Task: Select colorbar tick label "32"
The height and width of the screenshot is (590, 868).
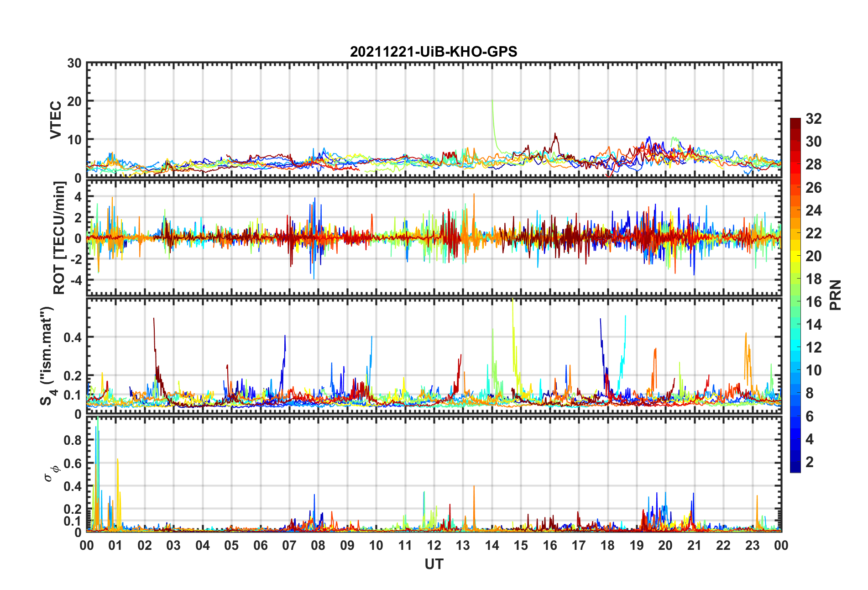Action: pyautogui.click(x=814, y=119)
